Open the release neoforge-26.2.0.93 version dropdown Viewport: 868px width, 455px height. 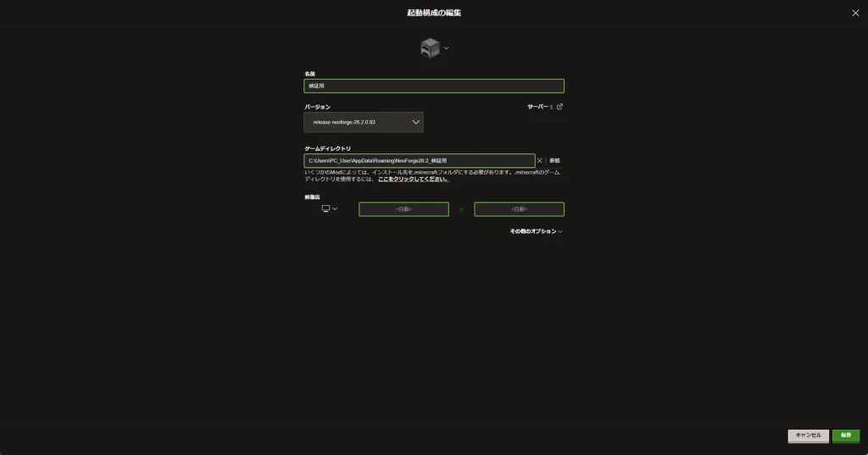point(364,122)
